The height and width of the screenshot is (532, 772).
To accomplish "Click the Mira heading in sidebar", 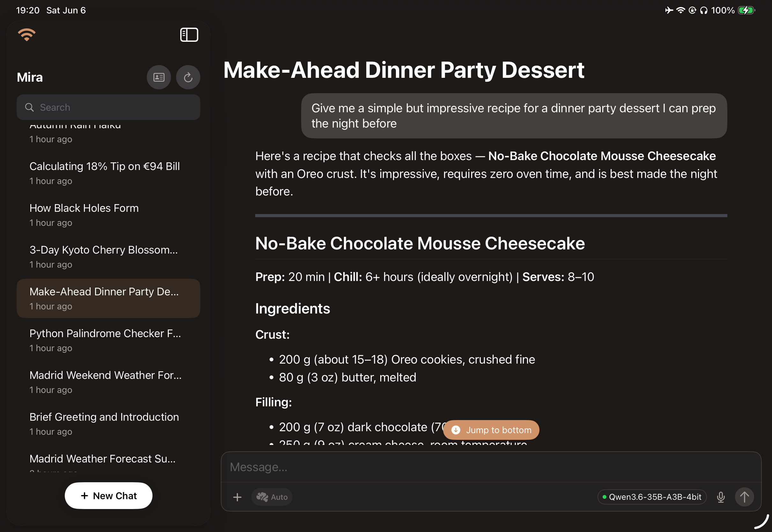I will 30,77.
